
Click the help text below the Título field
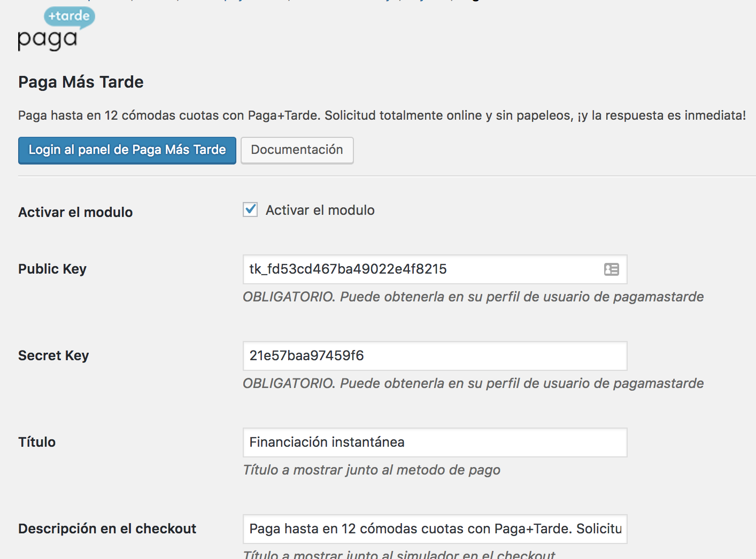tap(371, 470)
